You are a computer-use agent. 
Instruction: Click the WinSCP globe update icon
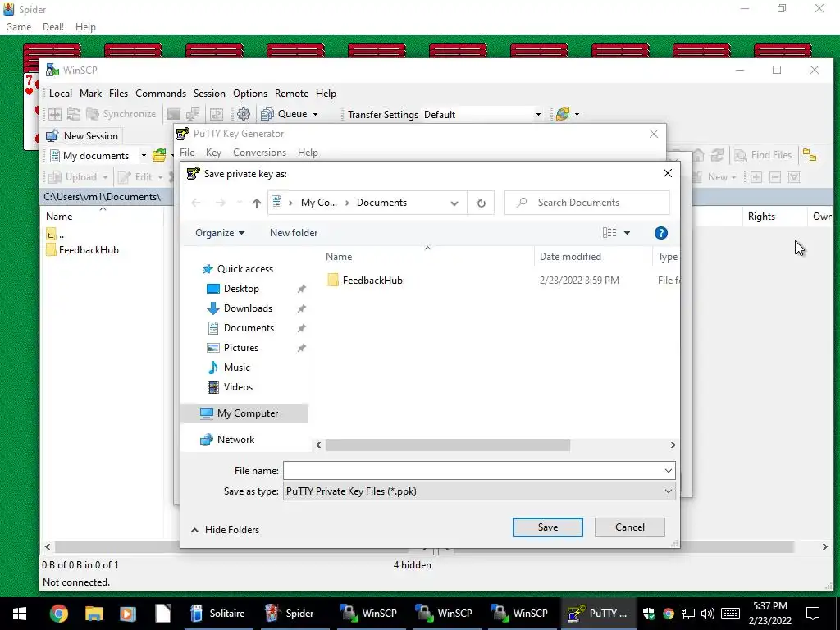point(563,114)
